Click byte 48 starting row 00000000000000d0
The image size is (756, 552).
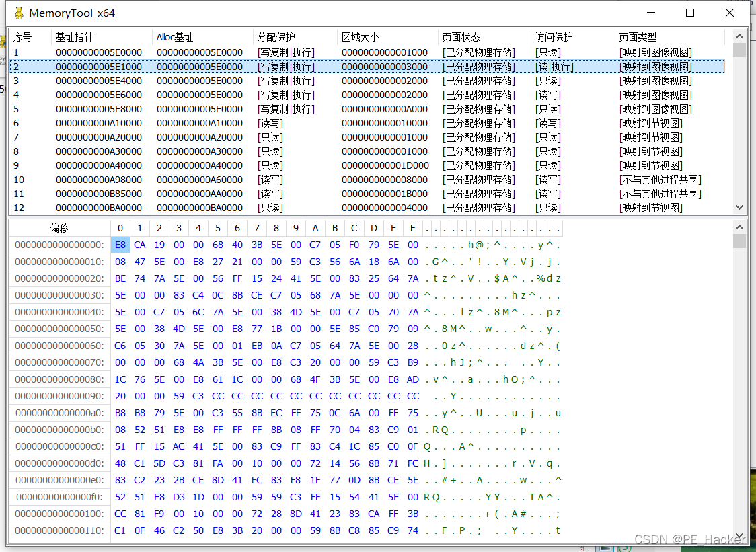[120, 463]
